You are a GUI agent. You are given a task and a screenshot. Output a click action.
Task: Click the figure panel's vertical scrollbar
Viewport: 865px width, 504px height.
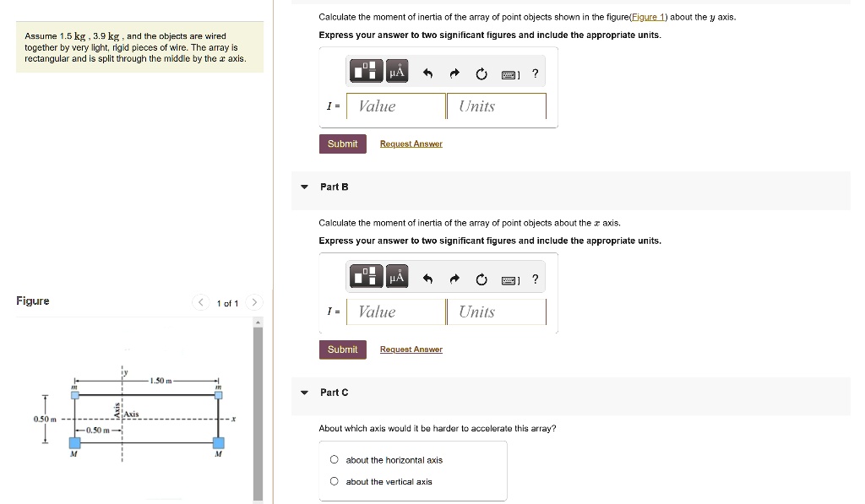point(258,414)
